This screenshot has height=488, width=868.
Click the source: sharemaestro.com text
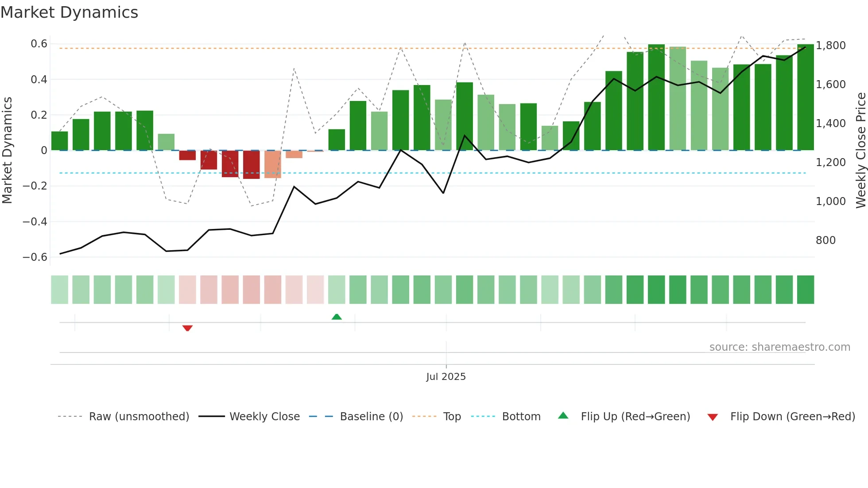[x=780, y=347]
